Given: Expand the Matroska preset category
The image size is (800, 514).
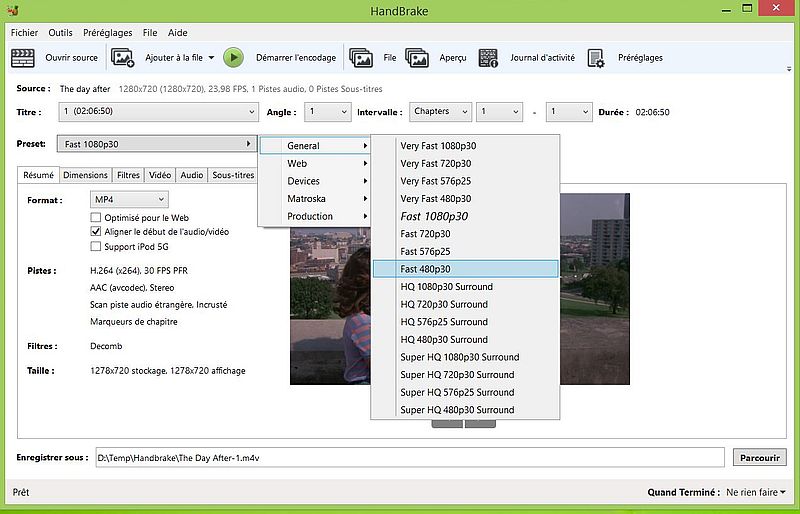Looking at the screenshot, I should 315,199.
